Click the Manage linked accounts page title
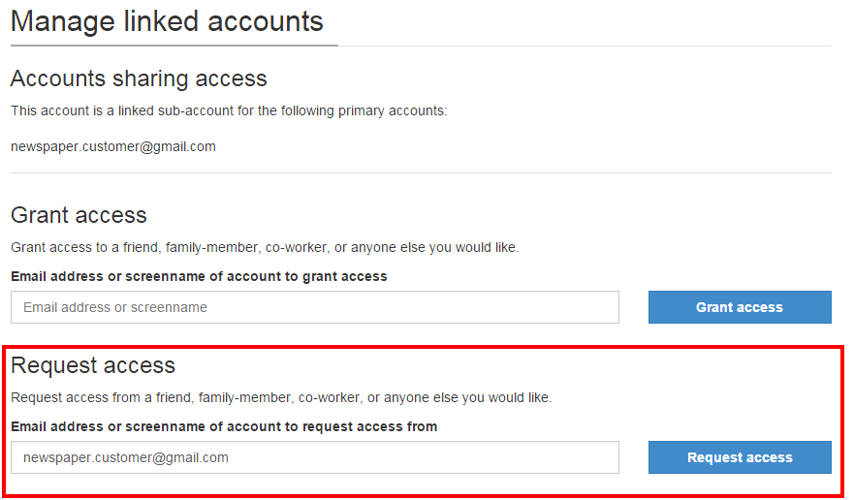The width and height of the screenshot is (854, 500). [167, 21]
